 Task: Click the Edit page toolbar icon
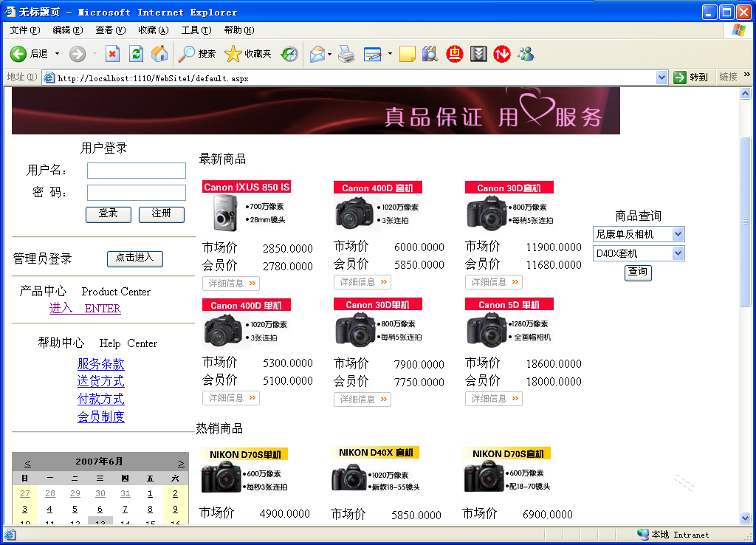(373, 54)
